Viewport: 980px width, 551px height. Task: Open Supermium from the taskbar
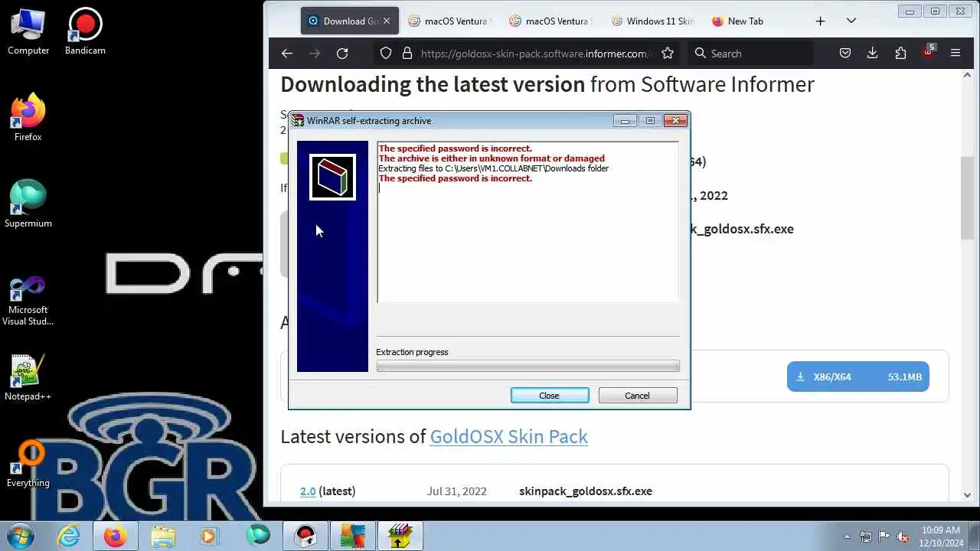point(258,535)
